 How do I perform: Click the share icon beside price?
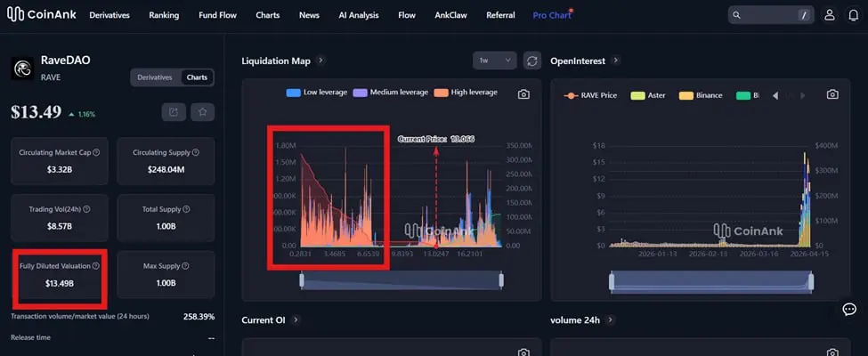174,112
